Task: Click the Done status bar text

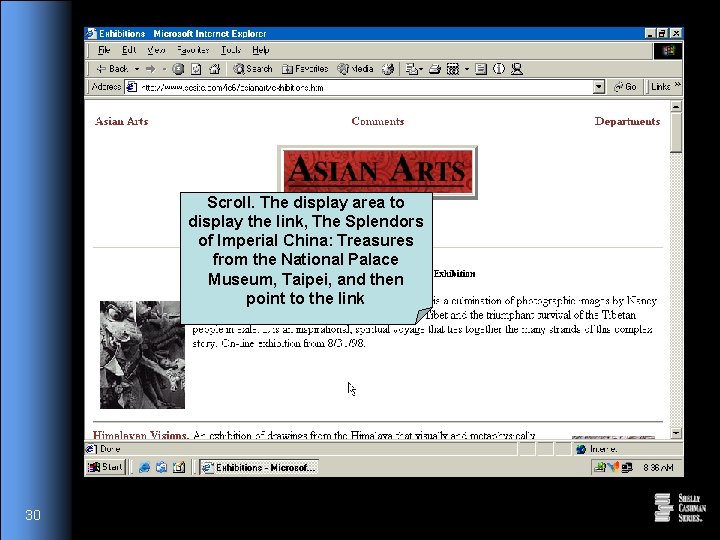Action: click(110, 449)
